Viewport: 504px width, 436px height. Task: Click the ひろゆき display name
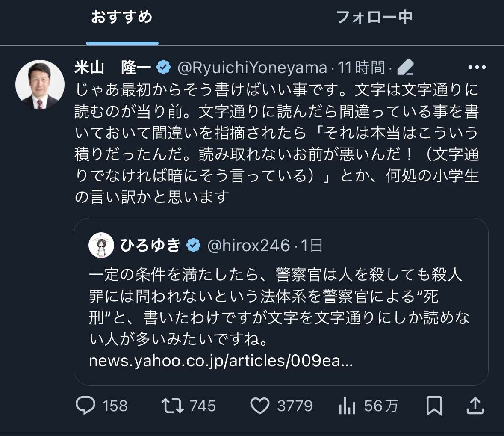click(x=150, y=246)
